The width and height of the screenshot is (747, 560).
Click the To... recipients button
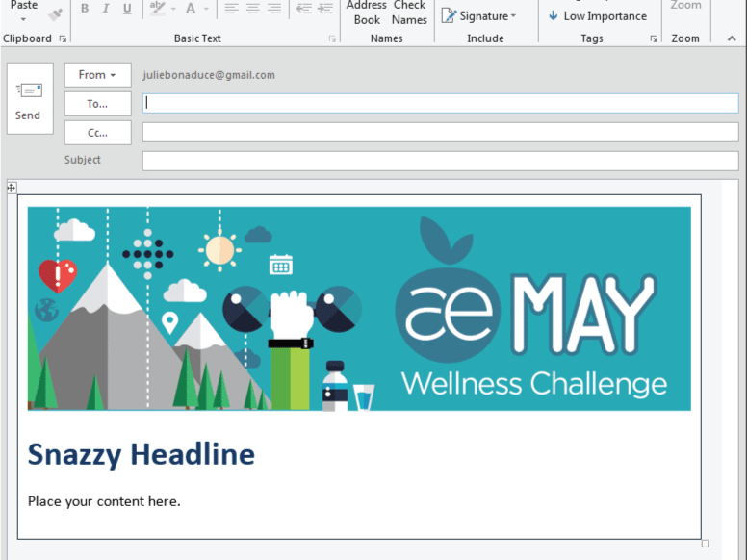coord(97,104)
